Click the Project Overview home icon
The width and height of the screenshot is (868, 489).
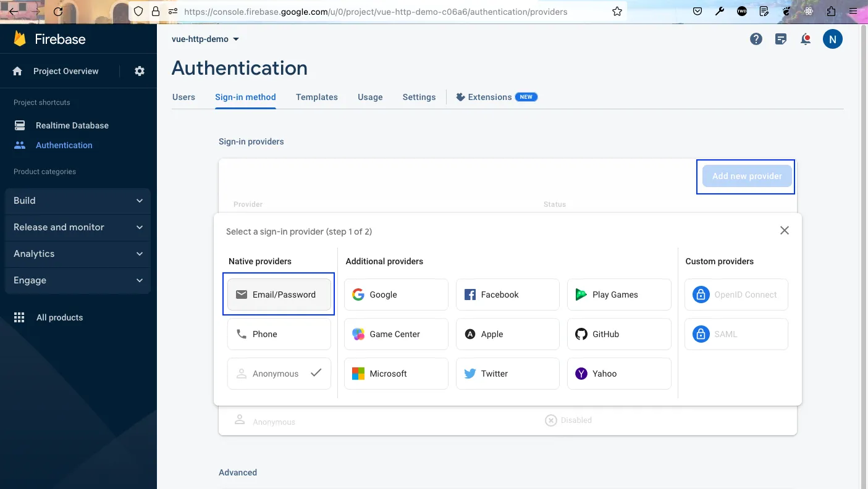click(x=17, y=71)
